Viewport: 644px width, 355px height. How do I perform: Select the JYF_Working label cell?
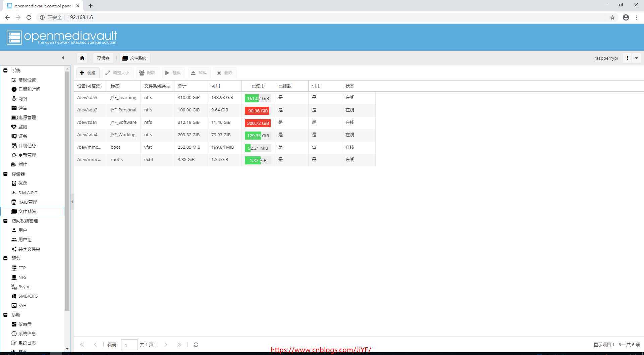click(123, 135)
